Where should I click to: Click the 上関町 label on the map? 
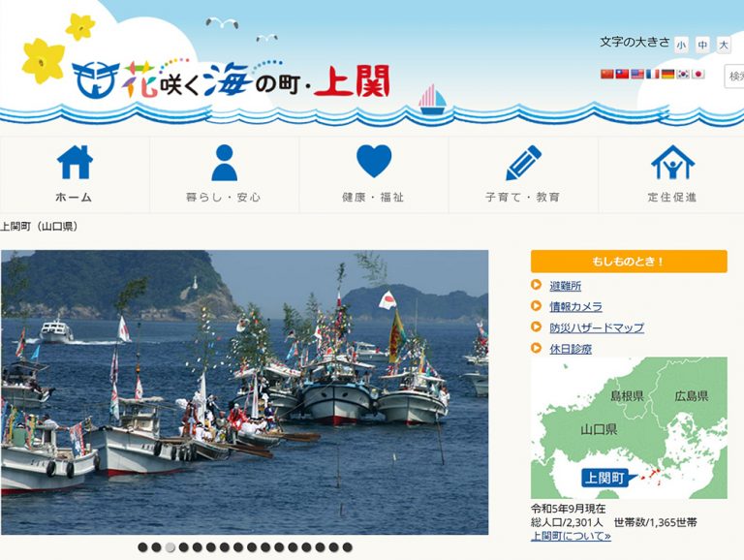[604, 478]
